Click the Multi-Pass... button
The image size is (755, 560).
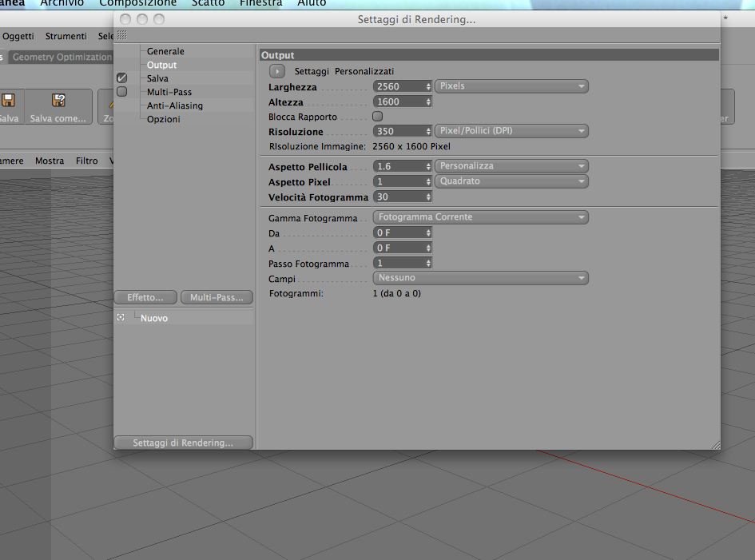(217, 298)
